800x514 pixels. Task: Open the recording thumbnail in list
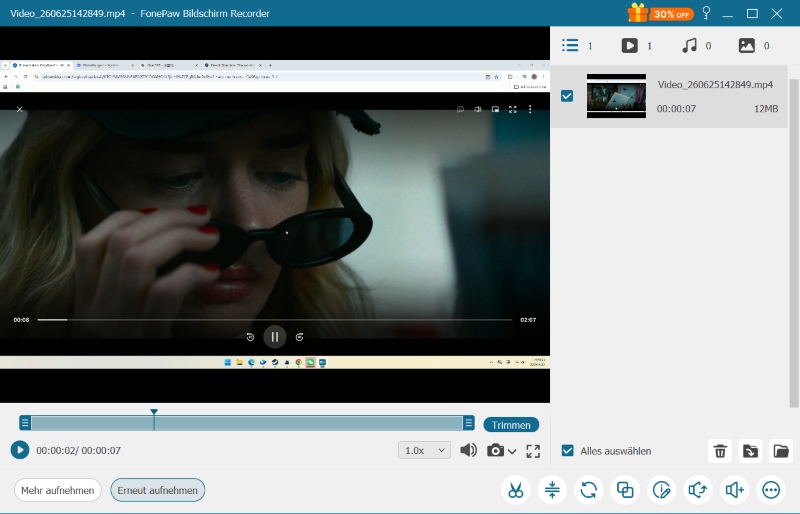click(616, 96)
